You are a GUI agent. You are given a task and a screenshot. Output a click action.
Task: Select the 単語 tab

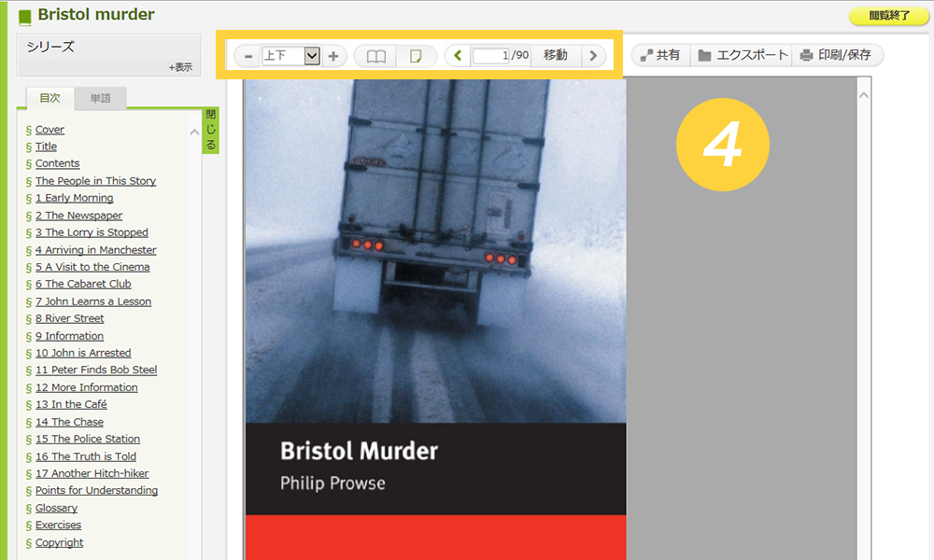coord(100,98)
